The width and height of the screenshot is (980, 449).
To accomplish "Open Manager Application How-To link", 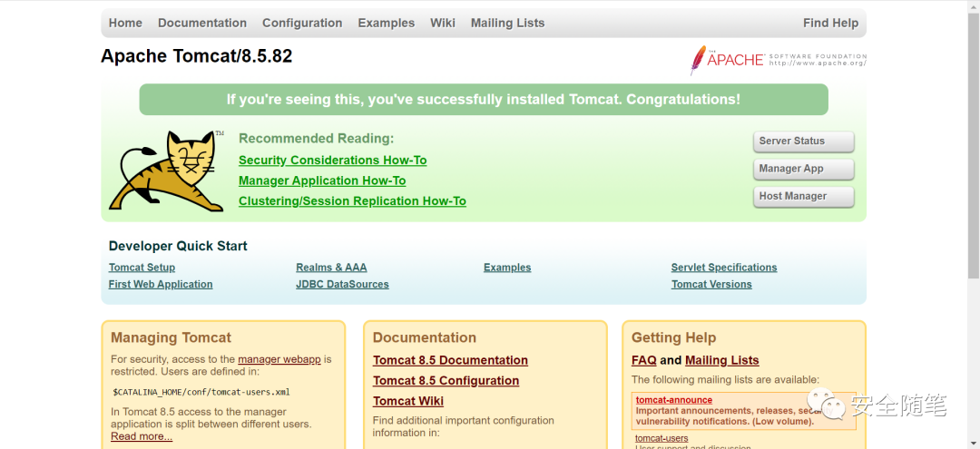I will pos(322,181).
